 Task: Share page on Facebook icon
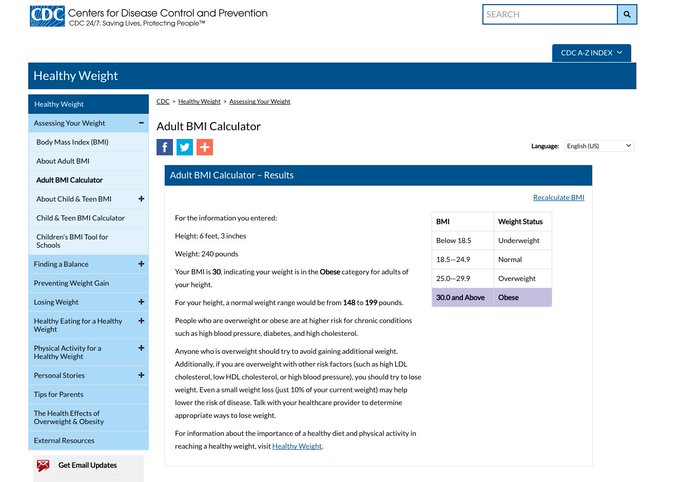pos(165,147)
